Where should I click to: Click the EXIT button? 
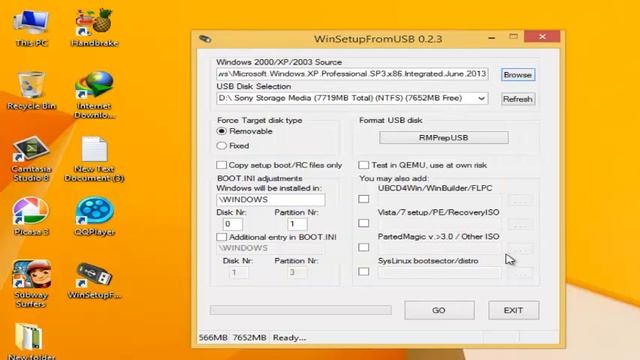pyautogui.click(x=513, y=310)
